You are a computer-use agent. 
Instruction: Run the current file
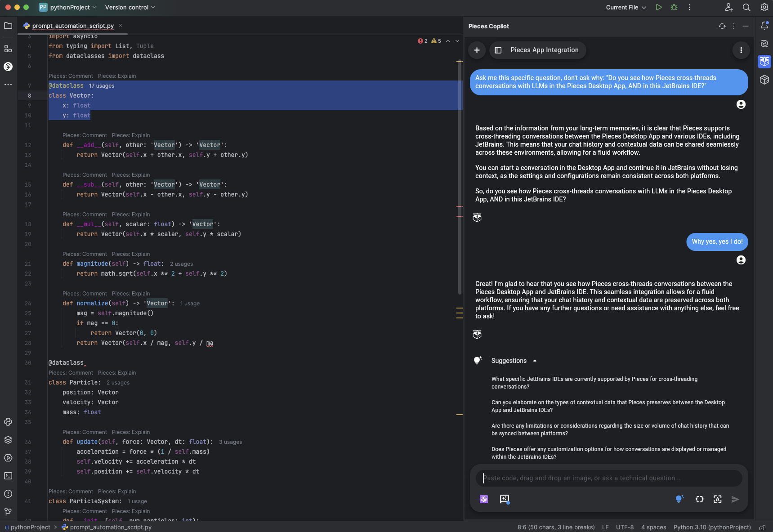pyautogui.click(x=659, y=7)
